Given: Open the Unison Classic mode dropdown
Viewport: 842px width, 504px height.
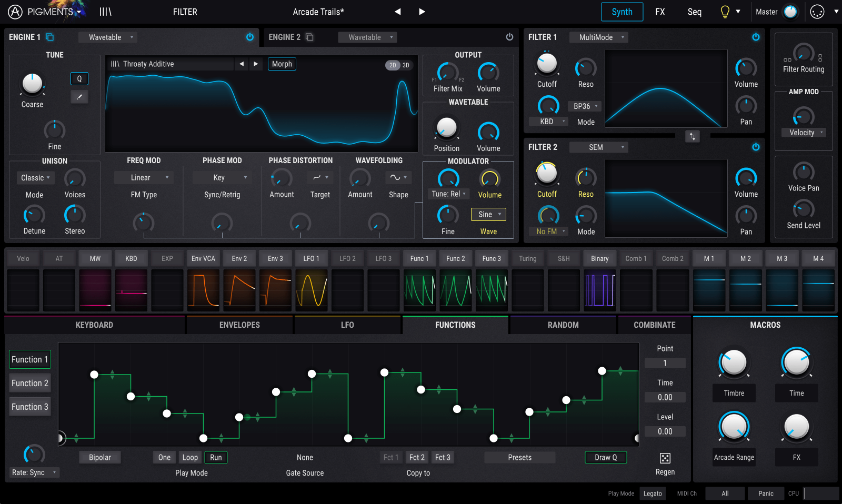Looking at the screenshot, I should click(x=35, y=178).
